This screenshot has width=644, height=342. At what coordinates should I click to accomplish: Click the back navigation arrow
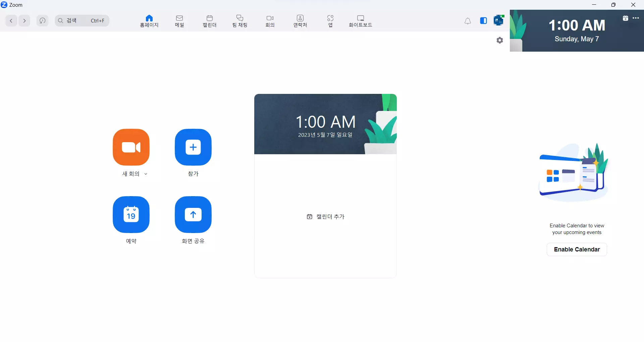(11, 20)
